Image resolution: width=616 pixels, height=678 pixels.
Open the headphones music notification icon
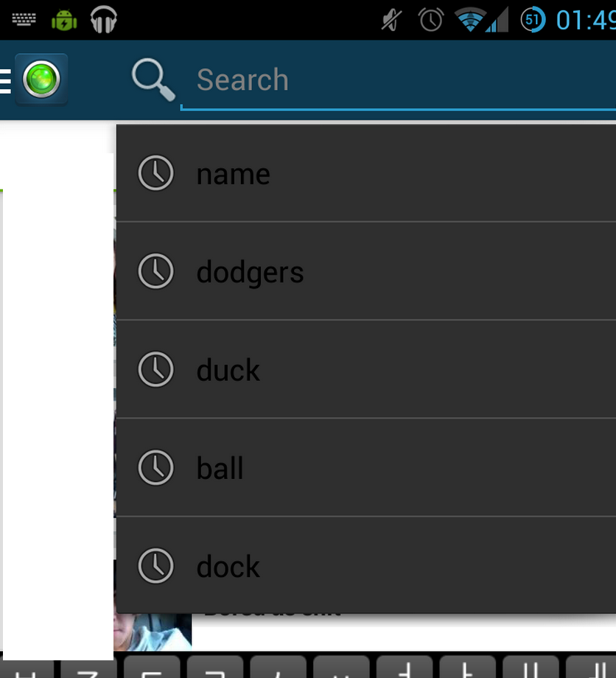point(104,19)
